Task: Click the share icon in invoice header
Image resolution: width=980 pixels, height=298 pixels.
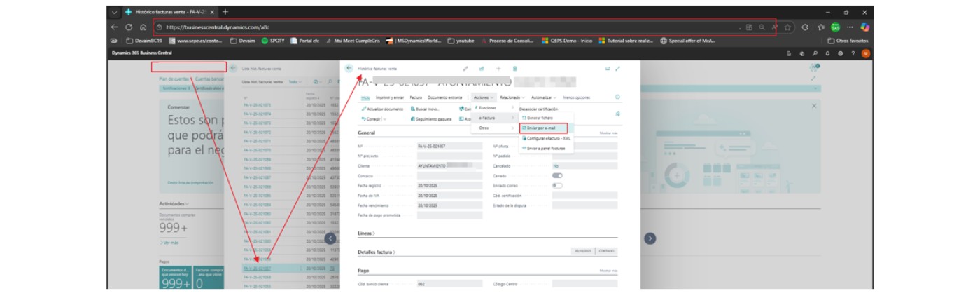Action: (x=482, y=69)
